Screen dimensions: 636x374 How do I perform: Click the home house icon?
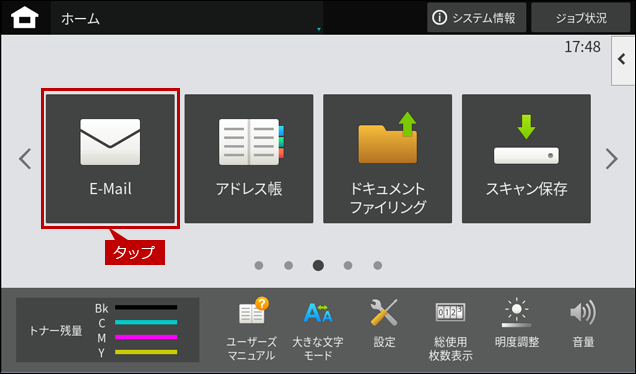coord(25,18)
